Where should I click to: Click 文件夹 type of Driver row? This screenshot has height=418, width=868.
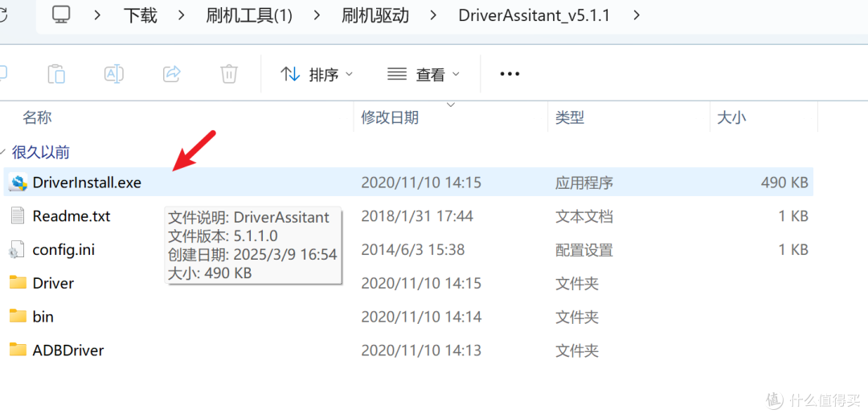coord(577,284)
